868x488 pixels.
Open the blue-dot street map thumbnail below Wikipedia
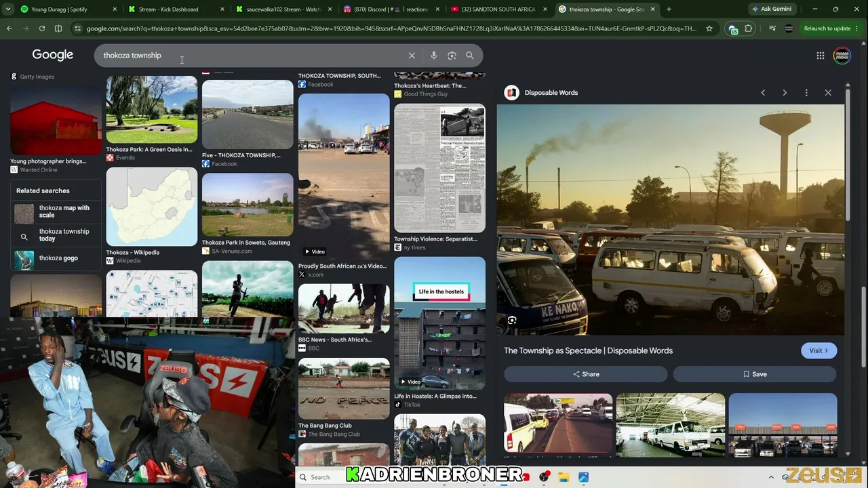[152, 293]
